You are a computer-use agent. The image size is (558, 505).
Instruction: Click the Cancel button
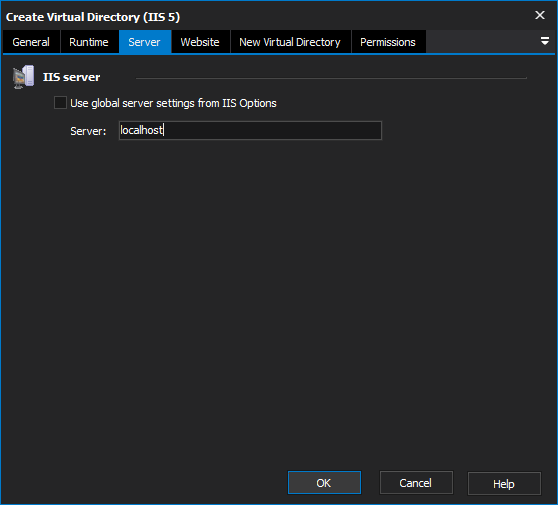coord(416,483)
